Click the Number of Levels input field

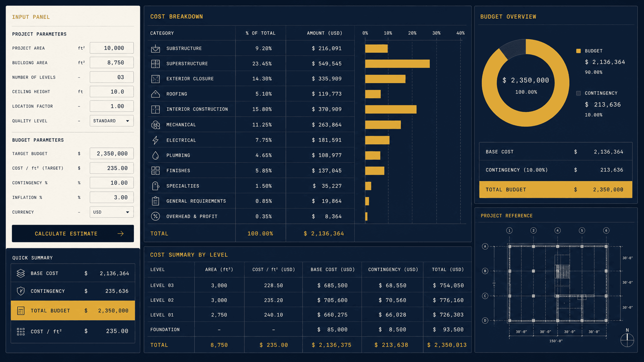click(x=112, y=77)
